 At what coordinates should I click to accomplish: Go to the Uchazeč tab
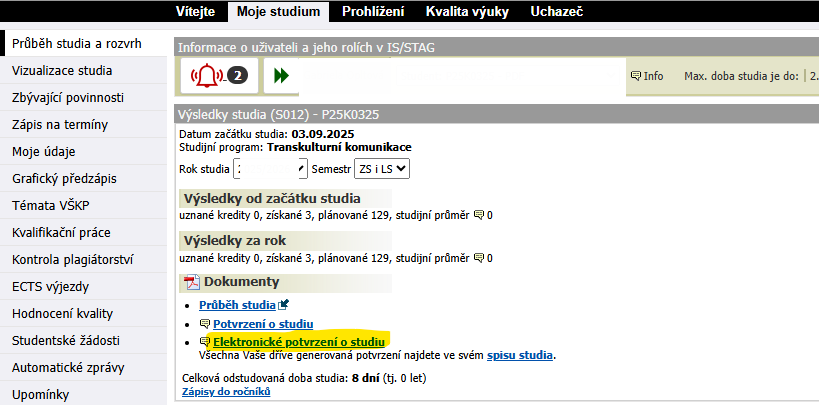coord(556,12)
